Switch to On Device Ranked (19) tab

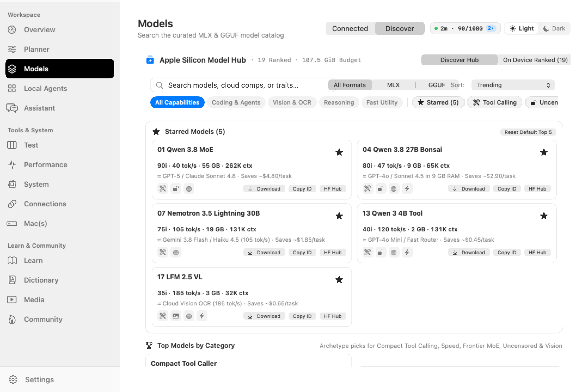click(535, 60)
